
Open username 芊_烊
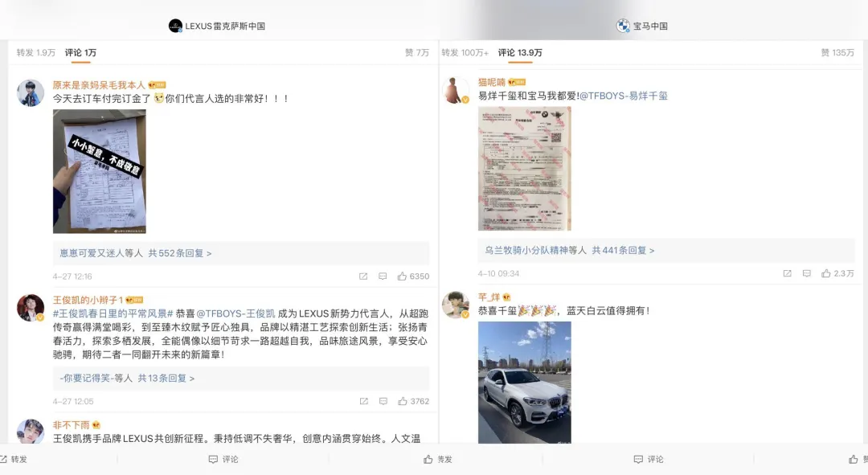tap(489, 297)
